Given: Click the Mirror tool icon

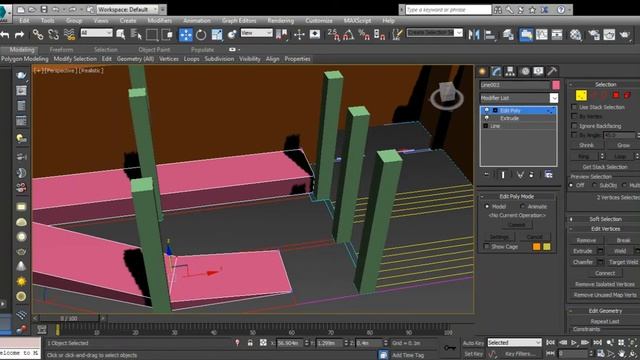Looking at the screenshot, I should [x=473, y=35].
